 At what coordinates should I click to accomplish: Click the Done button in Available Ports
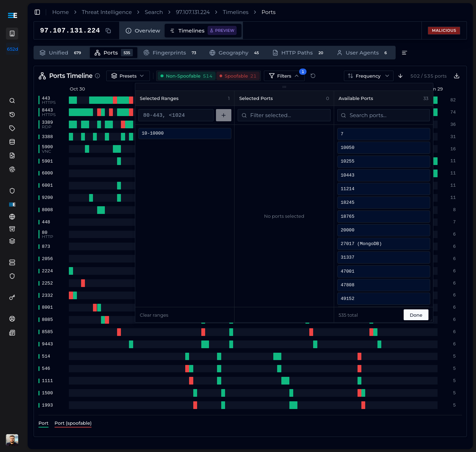pos(416,315)
